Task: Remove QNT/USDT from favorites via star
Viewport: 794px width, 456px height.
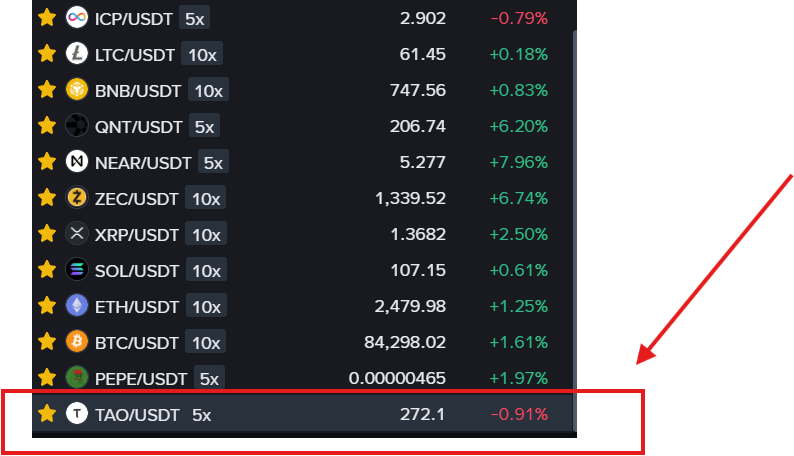Action: tap(47, 126)
